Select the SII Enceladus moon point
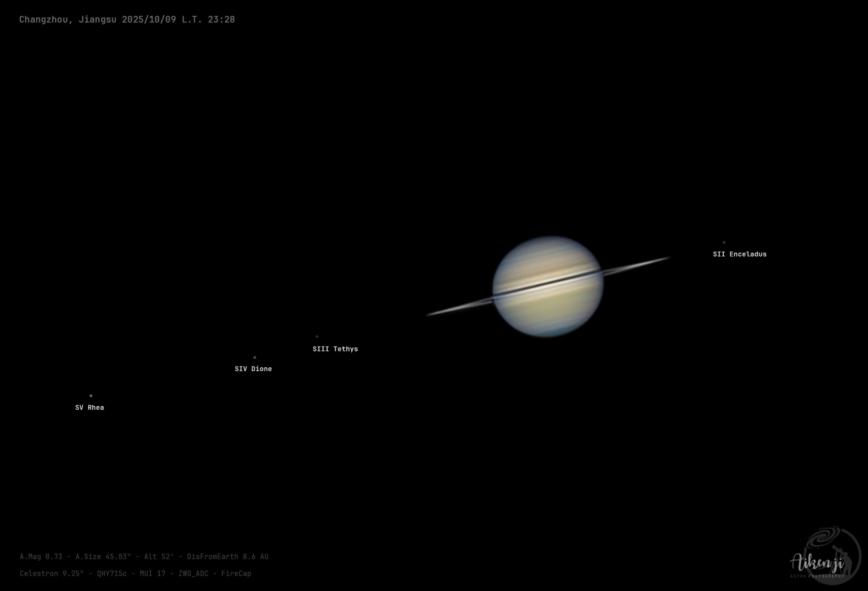Viewport: 868px width, 591px height. point(725,242)
